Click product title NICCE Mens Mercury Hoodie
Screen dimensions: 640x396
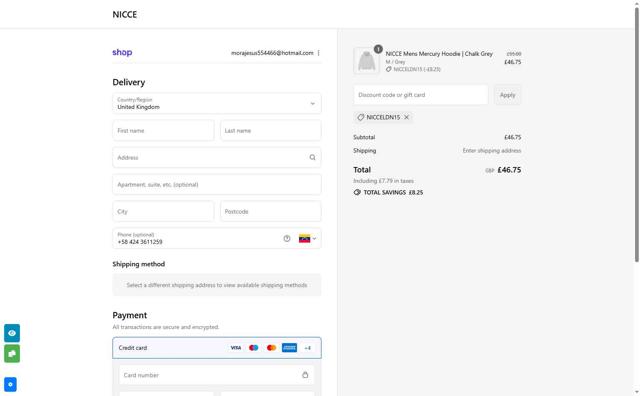(439, 53)
